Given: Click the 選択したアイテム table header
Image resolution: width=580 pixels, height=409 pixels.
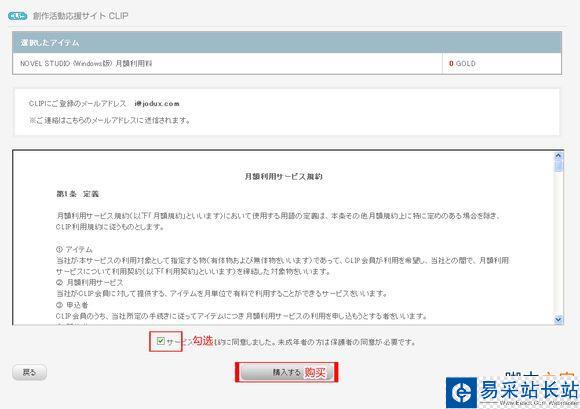Looking at the screenshot, I should click(287, 43).
